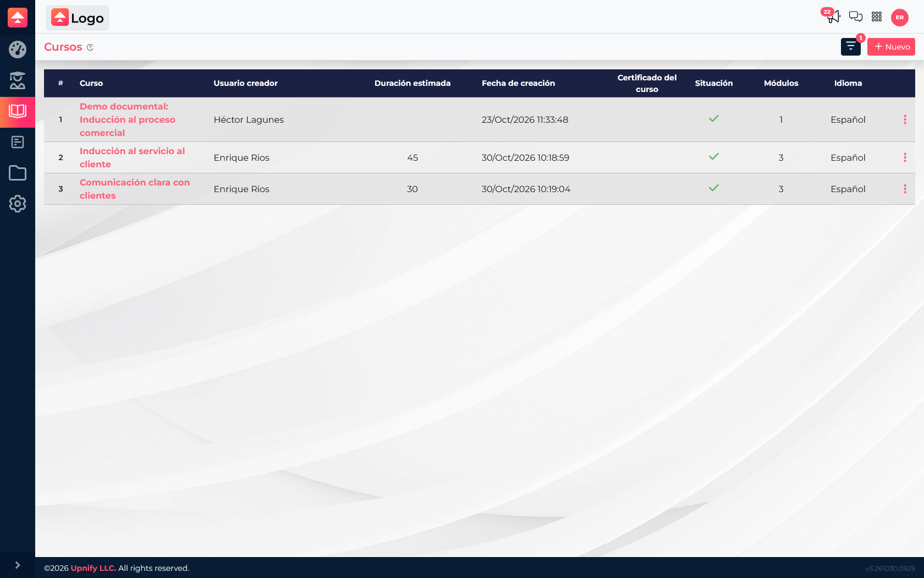This screenshot has height=578, width=924.
Task: Open the settings gear icon in sidebar
Action: (18, 204)
